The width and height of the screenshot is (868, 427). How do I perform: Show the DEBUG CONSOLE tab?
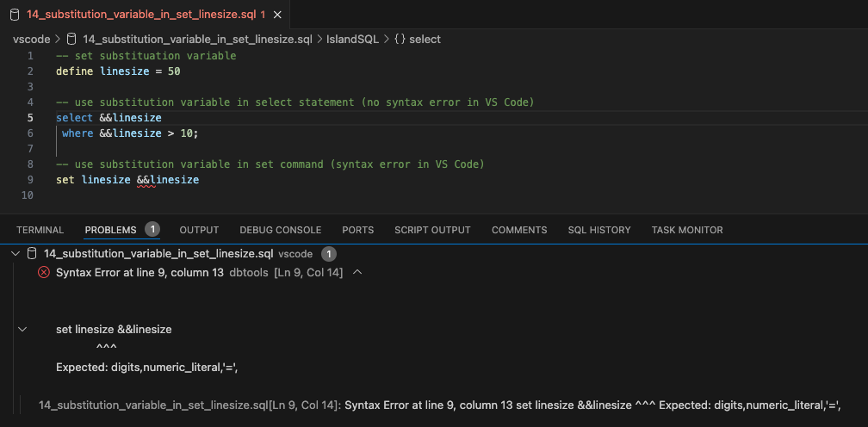pos(280,230)
